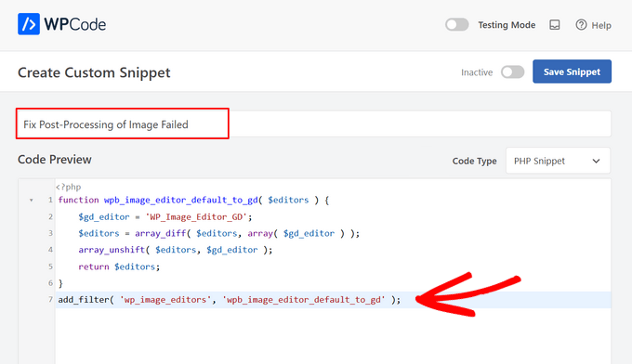Click the snippet title input field
Image resolution: width=632 pixels, height=364 pixels.
click(x=313, y=124)
